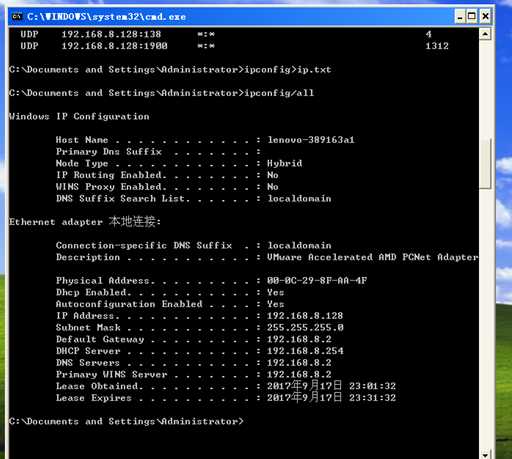
Task: Click the PID value 1312
Action: (437, 46)
